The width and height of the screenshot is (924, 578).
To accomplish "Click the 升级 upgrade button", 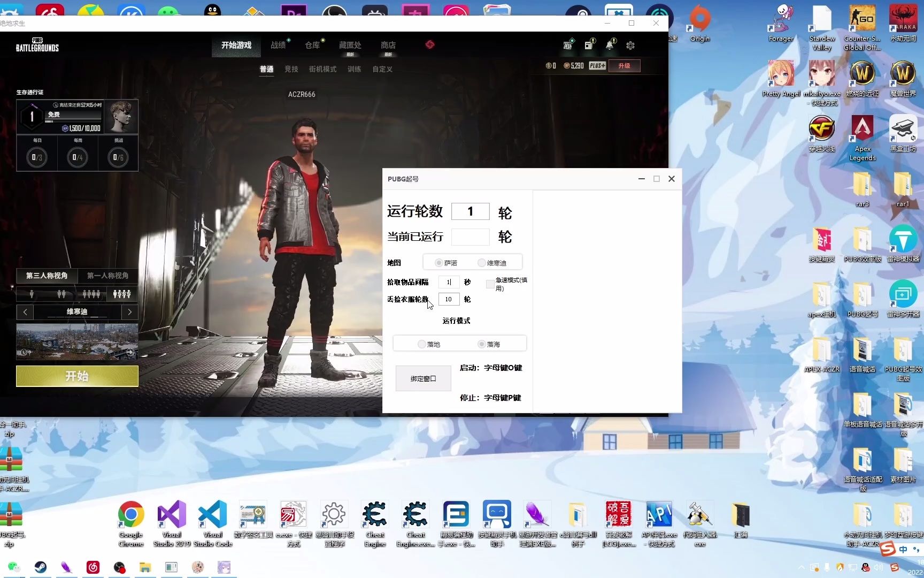I will pyautogui.click(x=624, y=66).
